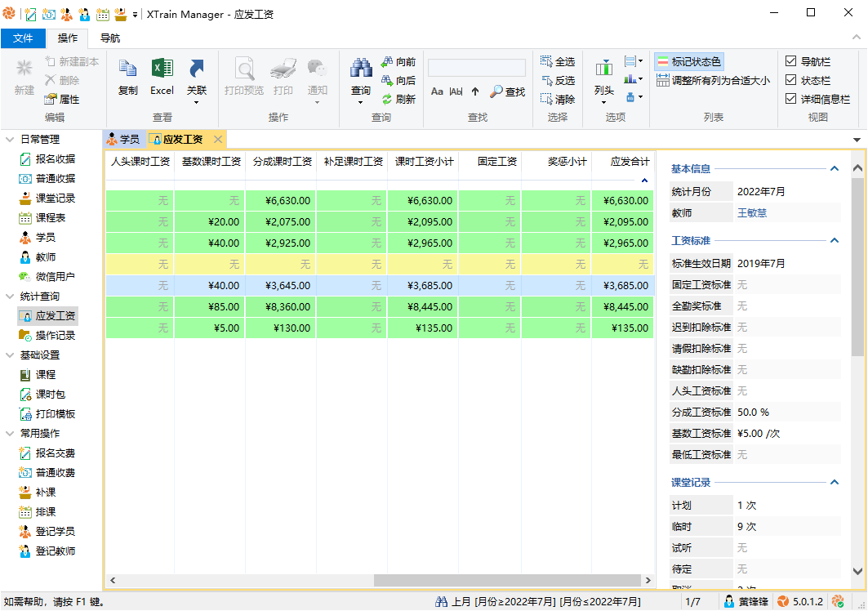Viewport: 868px width, 611px height.
Task: Open 课时包 in navigation
Action: [x=42, y=394]
